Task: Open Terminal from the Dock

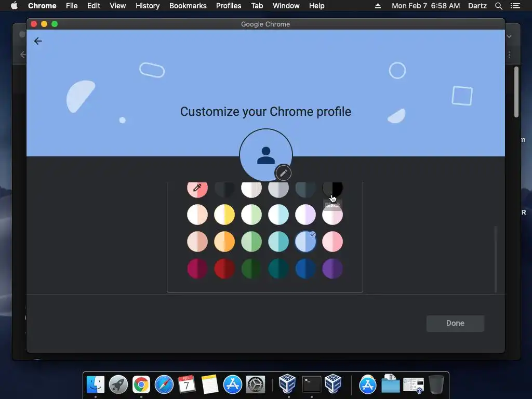Action: (312, 384)
